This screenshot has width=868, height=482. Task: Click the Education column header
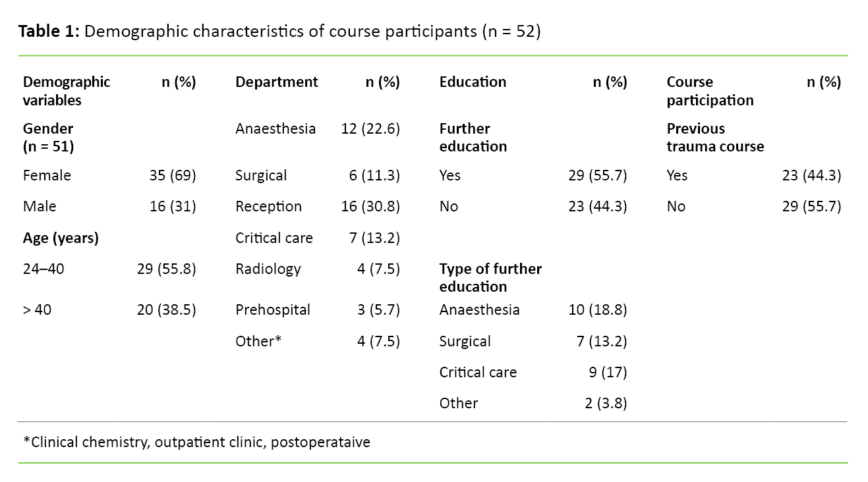(473, 82)
